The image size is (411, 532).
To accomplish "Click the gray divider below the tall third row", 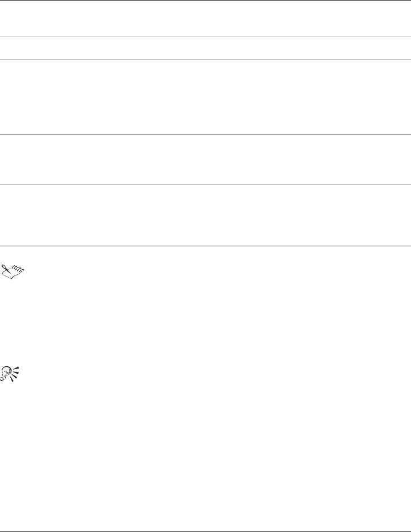I will coord(205,134).
